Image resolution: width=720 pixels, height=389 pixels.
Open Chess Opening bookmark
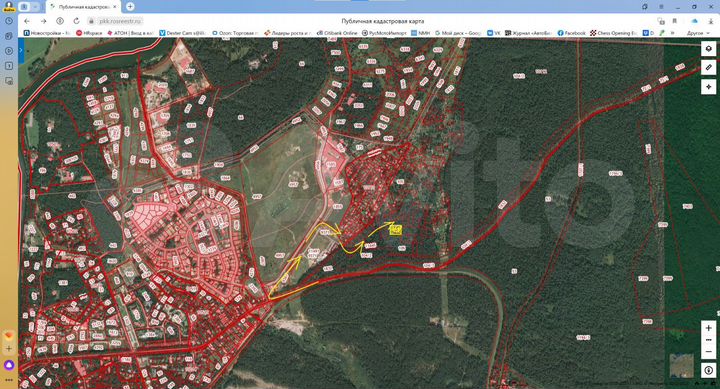pos(613,33)
